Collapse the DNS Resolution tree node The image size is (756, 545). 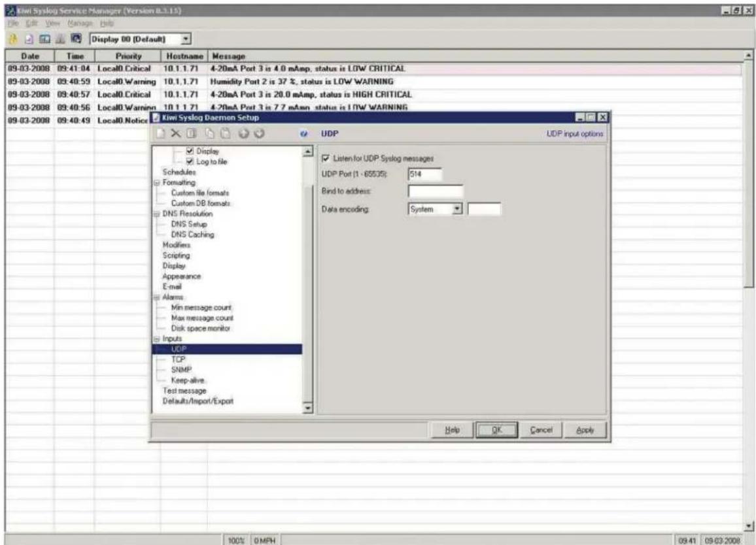157,214
